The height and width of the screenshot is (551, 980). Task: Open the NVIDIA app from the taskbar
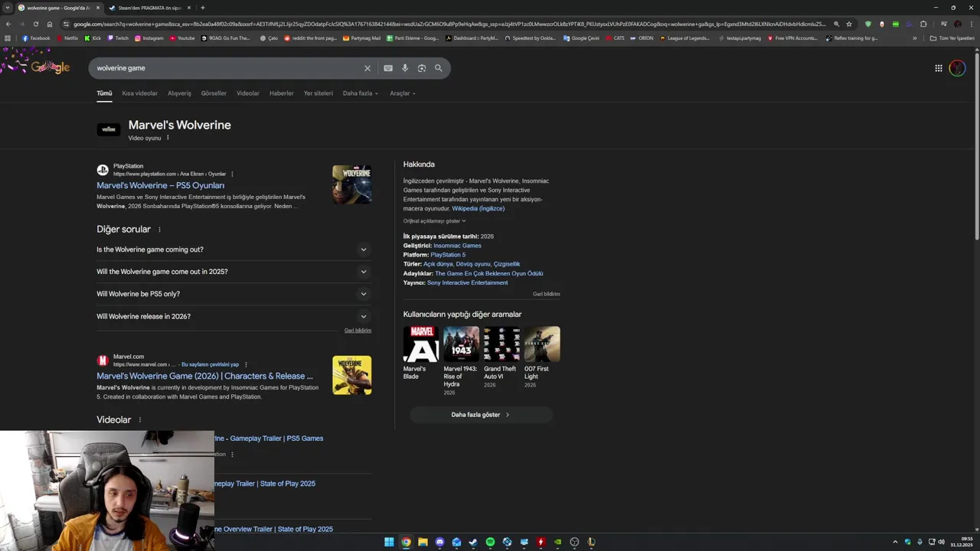click(557, 542)
